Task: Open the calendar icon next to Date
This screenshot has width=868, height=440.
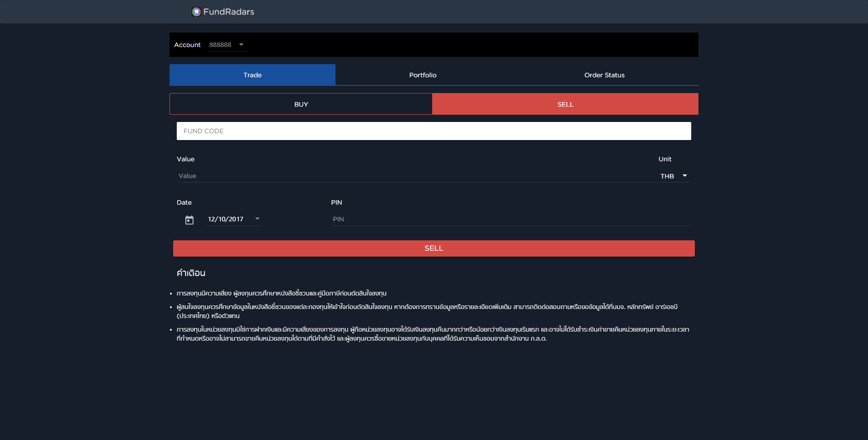Action: click(x=189, y=220)
